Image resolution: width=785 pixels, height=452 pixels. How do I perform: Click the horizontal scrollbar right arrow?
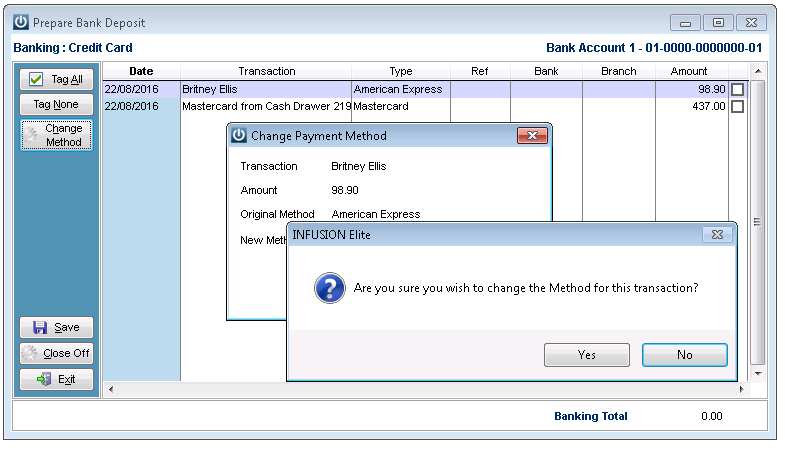pyautogui.click(x=742, y=389)
